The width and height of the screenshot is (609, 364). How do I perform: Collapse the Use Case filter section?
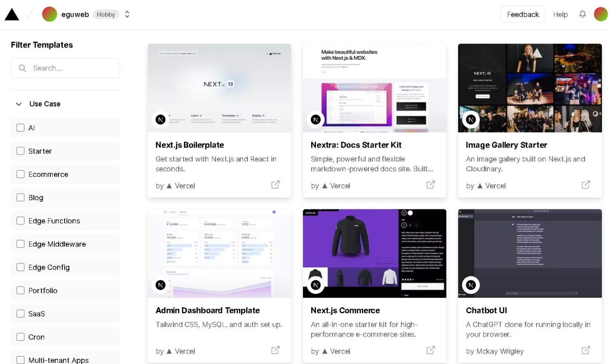(19, 104)
